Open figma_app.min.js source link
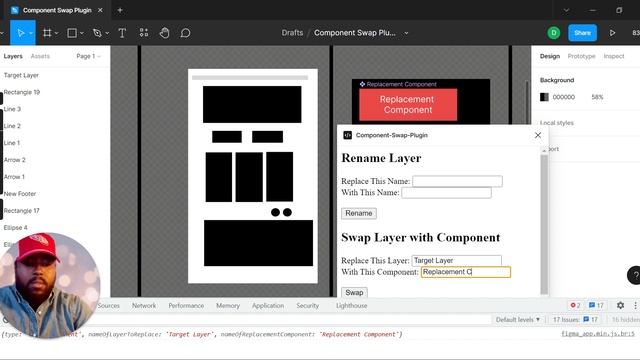Image resolution: width=640 pixels, height=360 pixels. click(598, 334)
